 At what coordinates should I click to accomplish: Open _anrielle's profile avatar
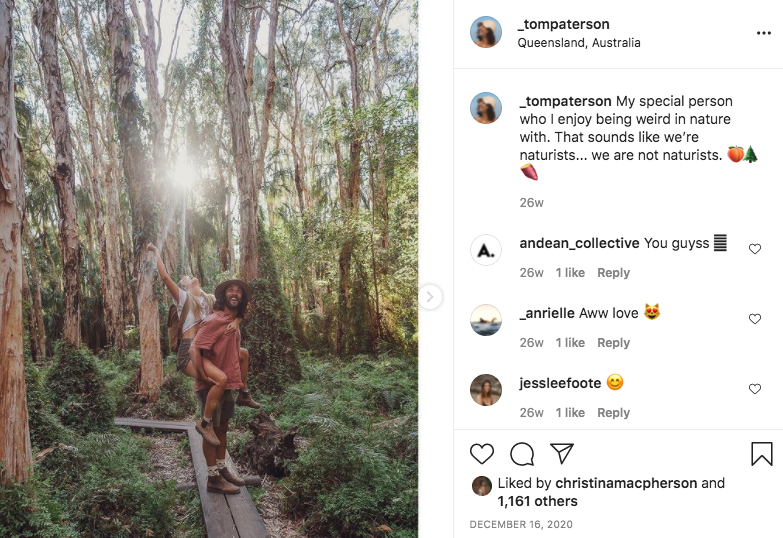[x=486, y=319]
